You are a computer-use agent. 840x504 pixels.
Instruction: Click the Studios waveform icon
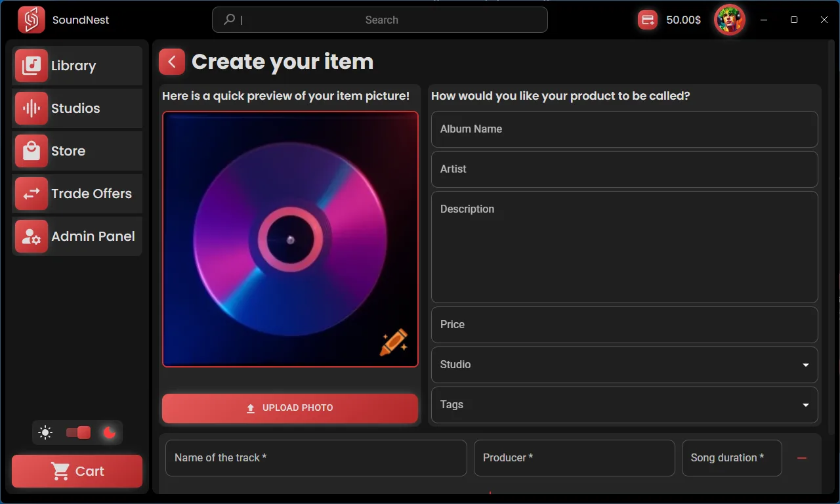(x=31, y=108)
